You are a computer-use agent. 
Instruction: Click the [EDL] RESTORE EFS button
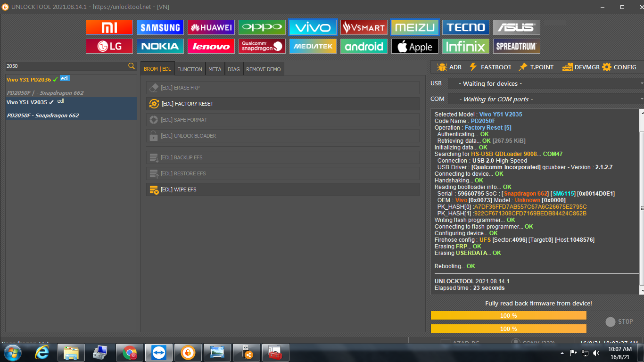click(282, 173)
